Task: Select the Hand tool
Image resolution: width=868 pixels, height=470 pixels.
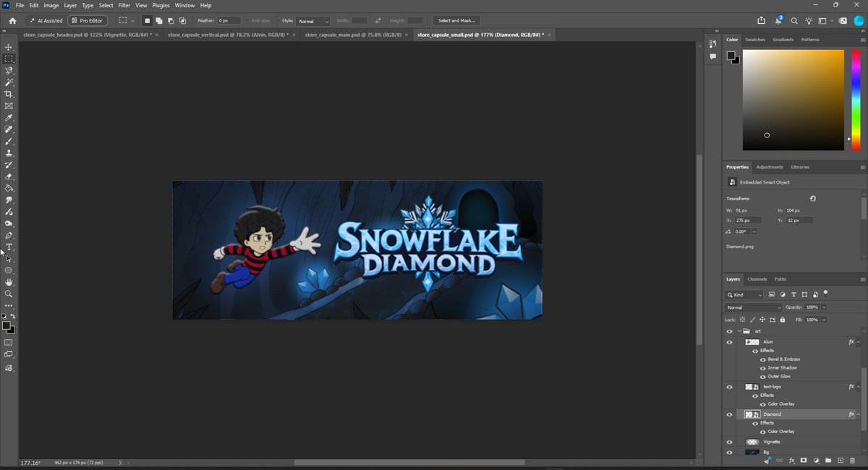Action: coord(9,282)
